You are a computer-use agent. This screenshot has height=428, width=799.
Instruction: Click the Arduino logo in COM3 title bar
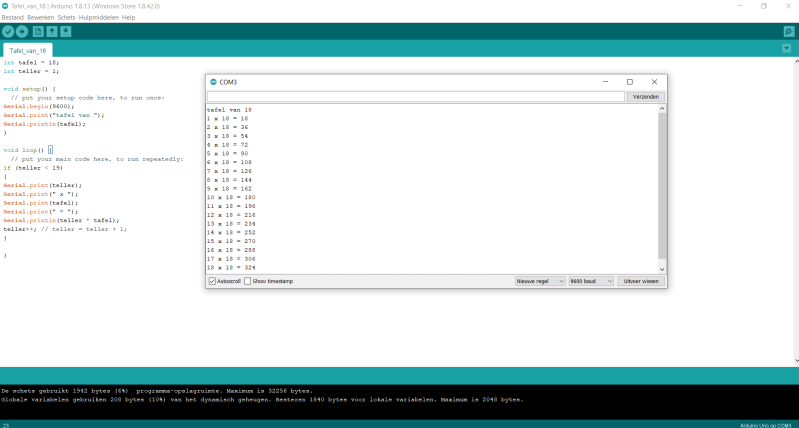point(213,82)
